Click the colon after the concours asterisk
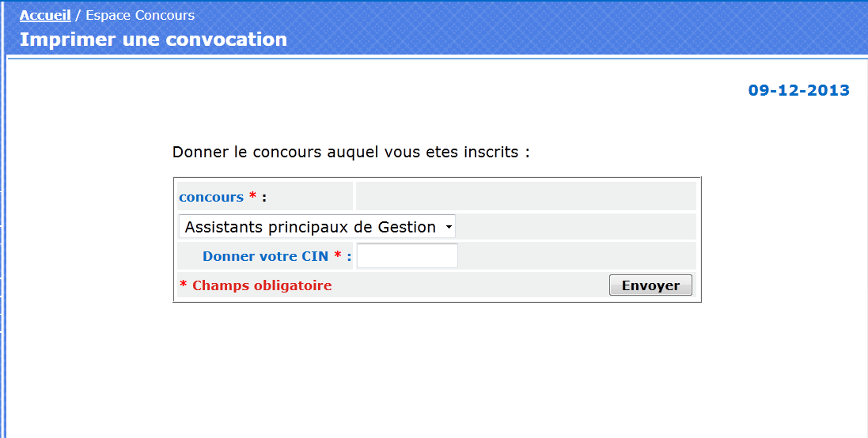 tap(264, 198)
